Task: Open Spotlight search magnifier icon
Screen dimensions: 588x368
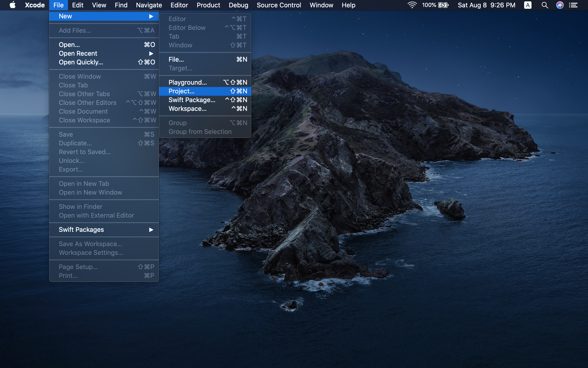Action: [x=545, y=5]
